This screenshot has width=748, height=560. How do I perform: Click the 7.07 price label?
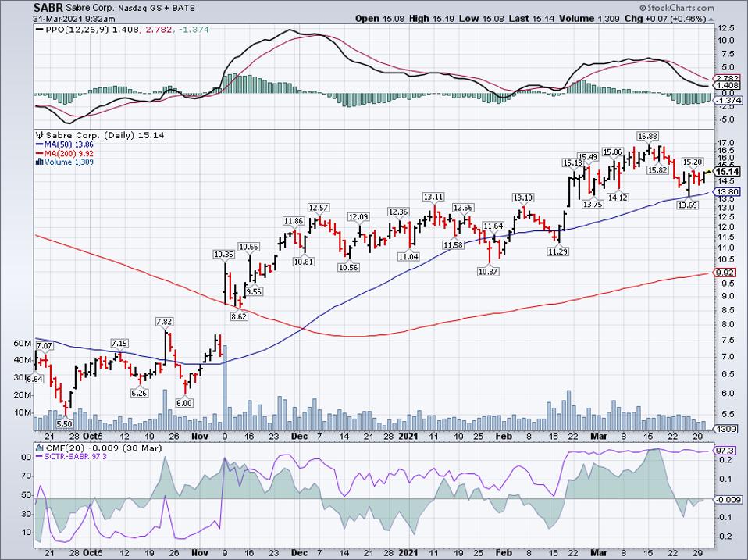45,345
